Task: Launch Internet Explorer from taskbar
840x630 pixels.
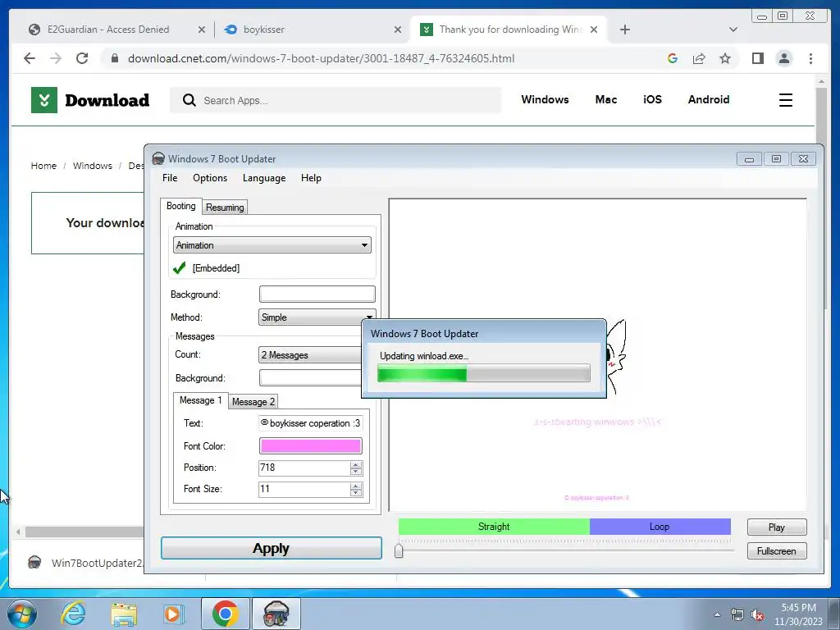Action: click(73, 614)
